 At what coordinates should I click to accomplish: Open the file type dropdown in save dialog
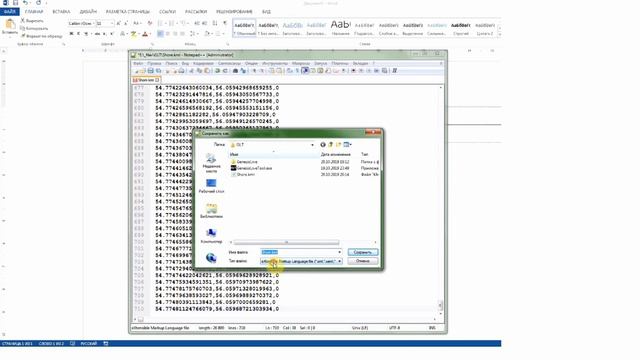coord(301,261)
